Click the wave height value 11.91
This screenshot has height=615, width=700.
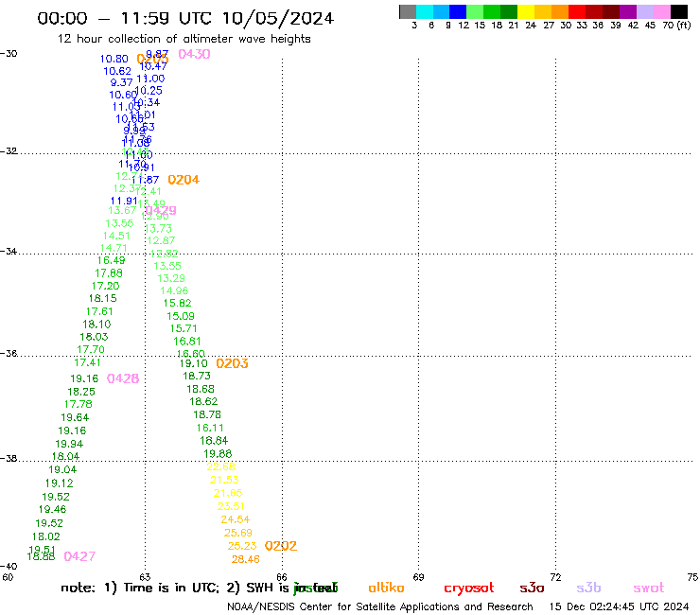click(124, 201)
